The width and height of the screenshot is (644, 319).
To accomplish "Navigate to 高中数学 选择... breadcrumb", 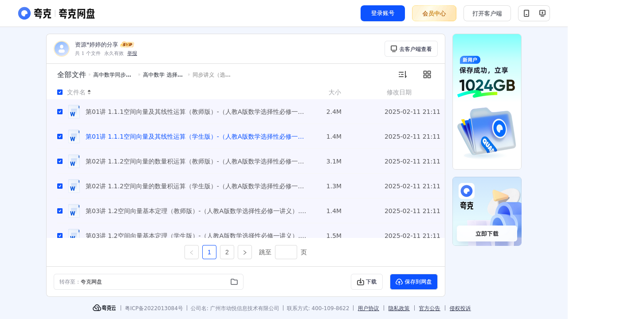I will (x=163, y=75).
